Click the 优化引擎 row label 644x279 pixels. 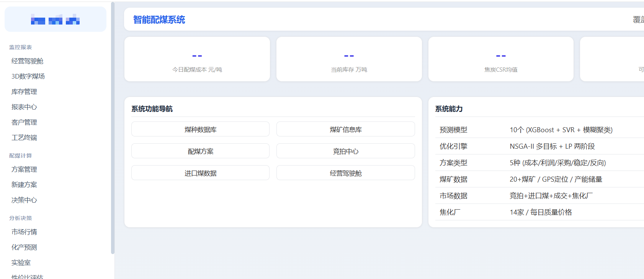453,146
